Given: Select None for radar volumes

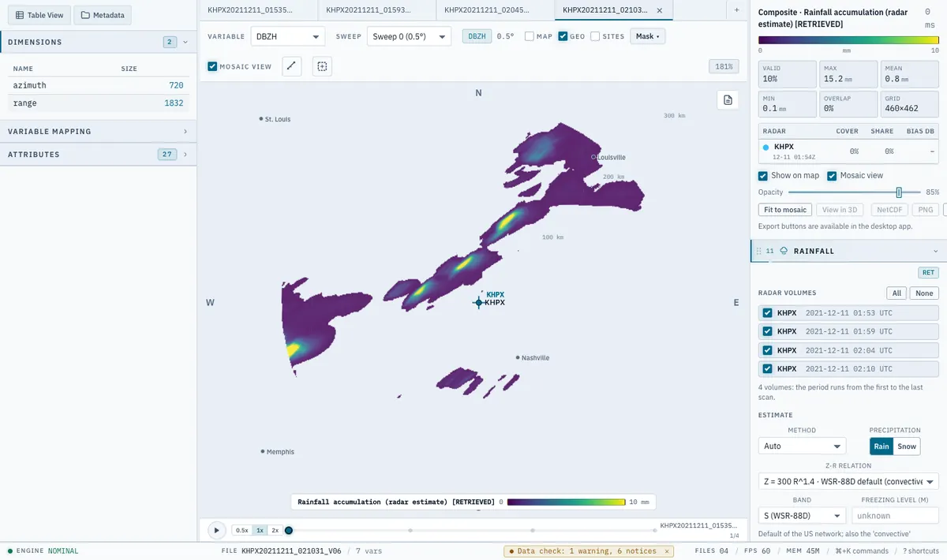Looking at the screenshot, I should click(x=924, y=293).
